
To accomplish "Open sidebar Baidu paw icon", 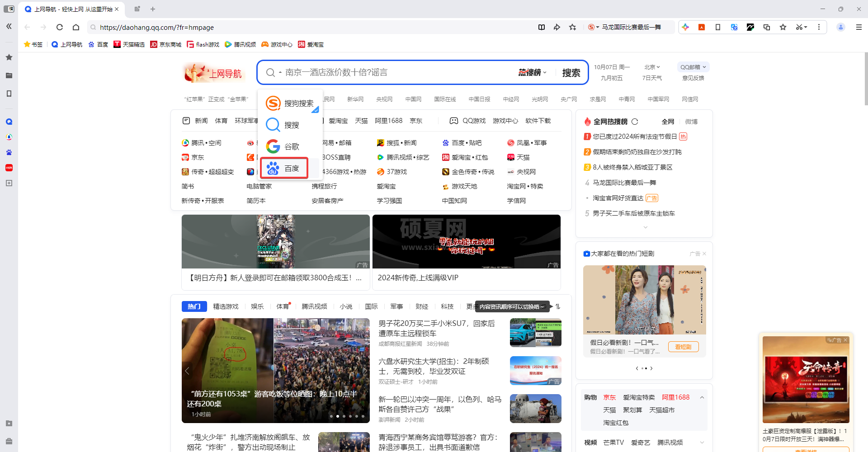I will pyautogui.click(x=9, y=152).
